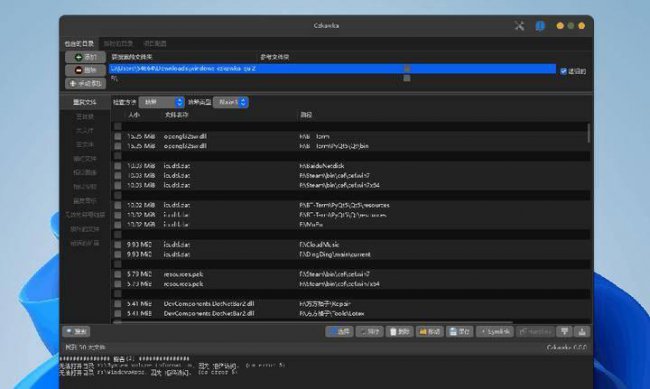This screenshot has height=389, width=650.
Task: Click the green plus Add directory button
Action: [x=85, y=57]
